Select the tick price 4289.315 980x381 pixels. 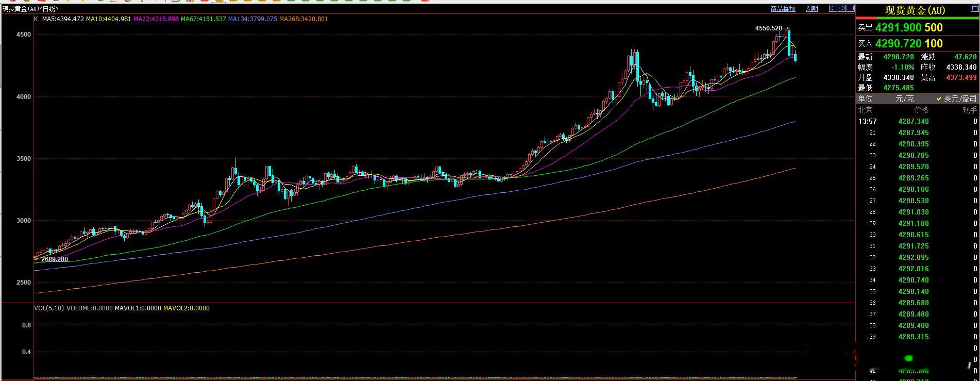[x=914, y=337]
